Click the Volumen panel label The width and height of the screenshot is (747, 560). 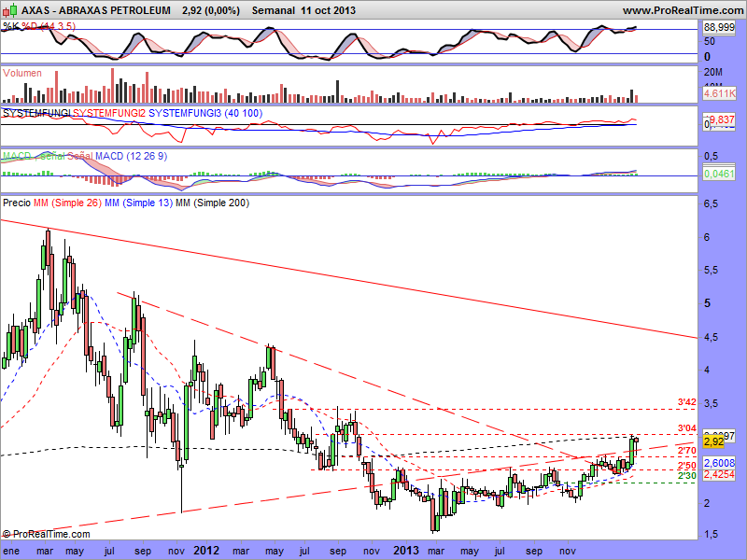tap(21, 73)
